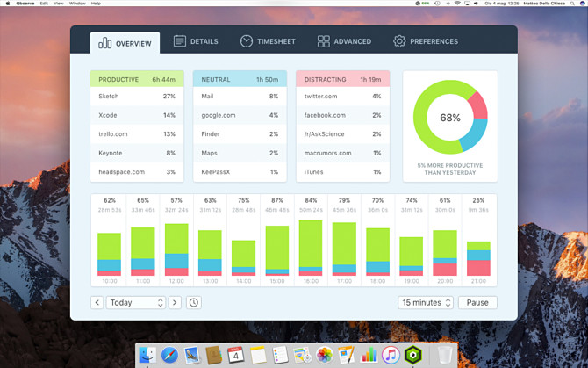The width and height of the screenshot is (588, 368).
Task: Click the Wi-Fi menu bar icon
Action: [457, 3]
